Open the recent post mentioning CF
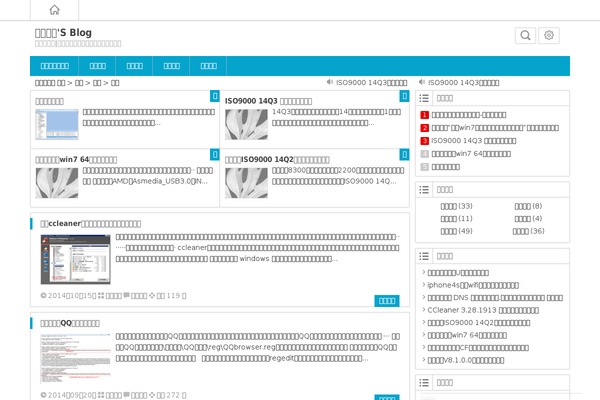Viewport: 600px width, 400px height. click(478, 348)
